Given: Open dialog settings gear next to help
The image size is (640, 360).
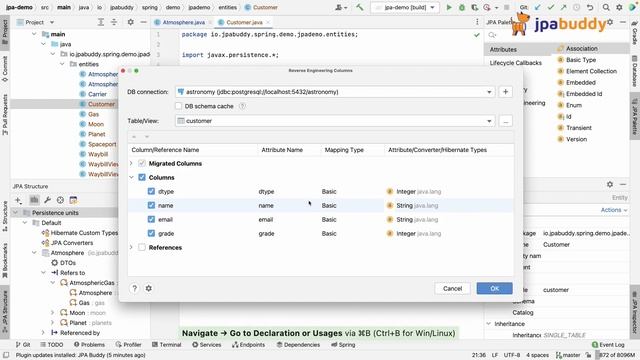Looking at the screenshot, I should (x=149, y=288).
